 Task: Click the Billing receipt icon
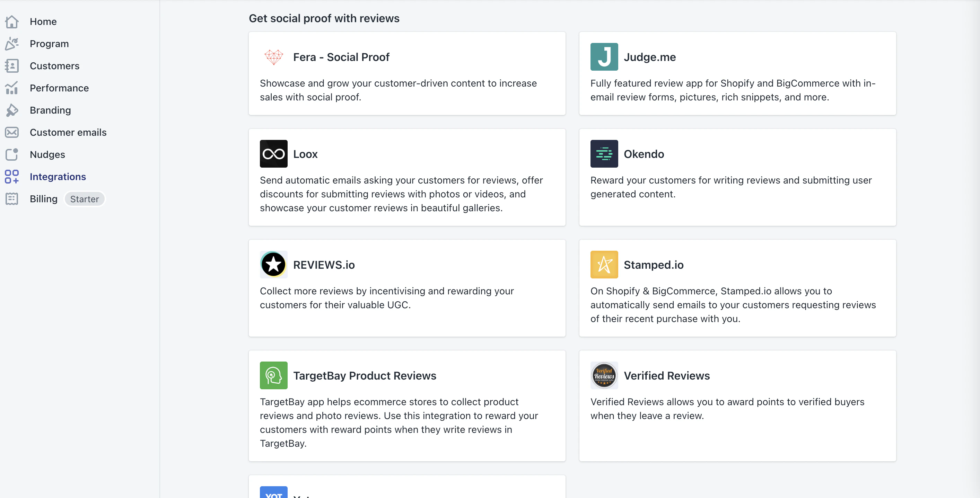point(12,199)
